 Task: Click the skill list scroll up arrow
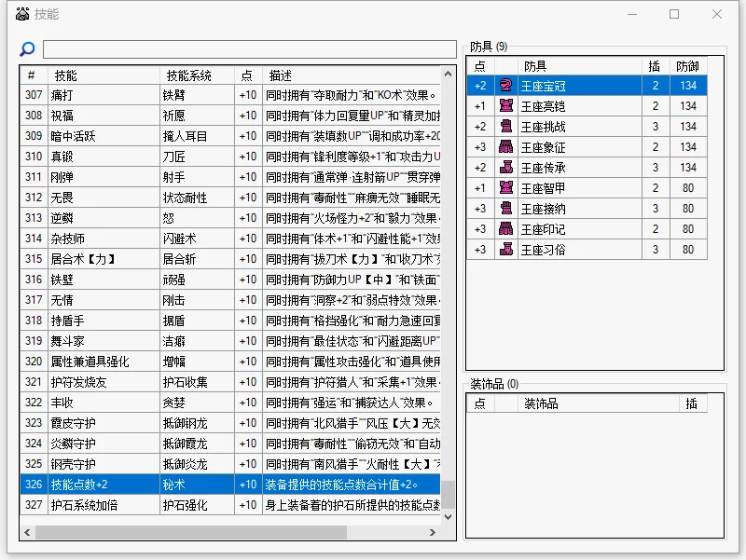tap(448, 75)
